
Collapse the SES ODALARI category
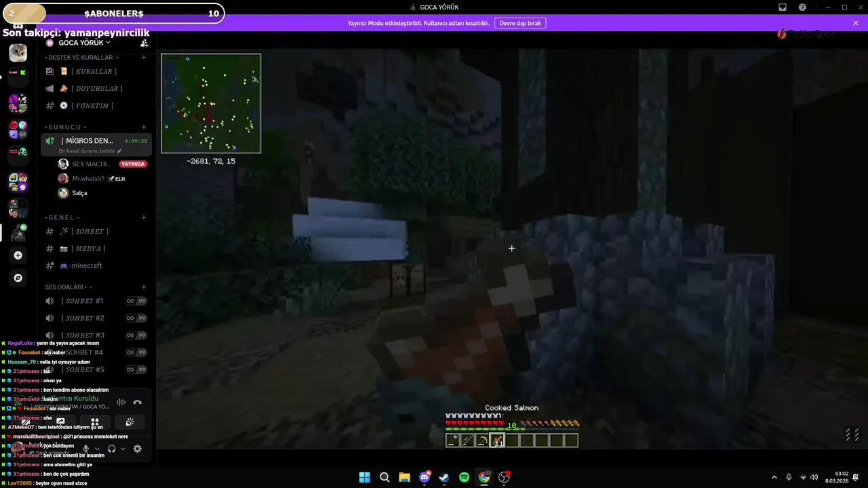pos(69,287)
